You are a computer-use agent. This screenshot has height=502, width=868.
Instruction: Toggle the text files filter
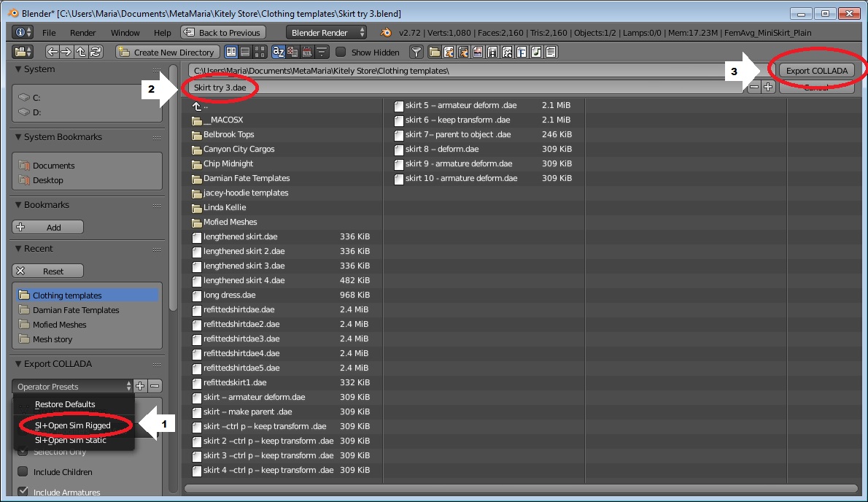pos(551,52)
